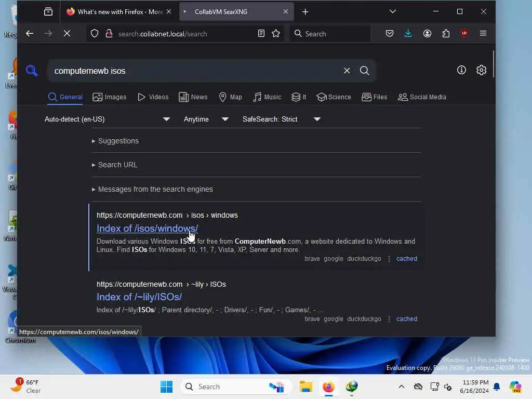Bookmark this page with star icon
Screen dimensions: 532x399
tap(276, 33)
